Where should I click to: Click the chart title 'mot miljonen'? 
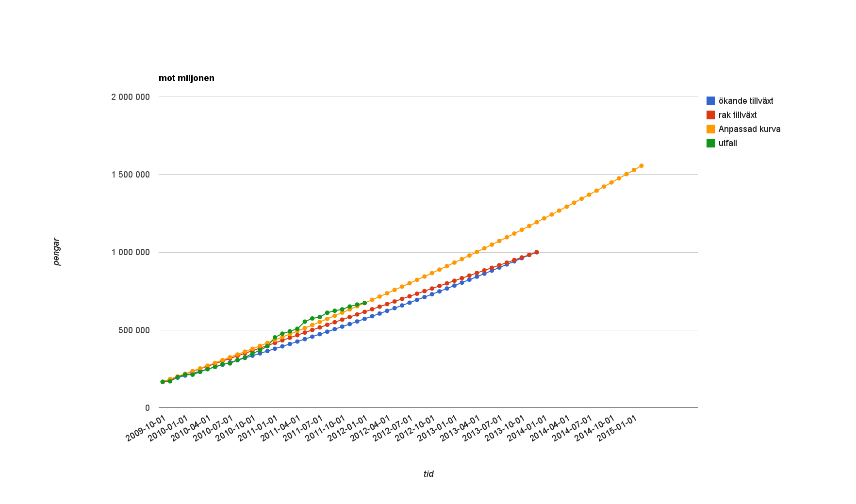(x=186, y=78)
